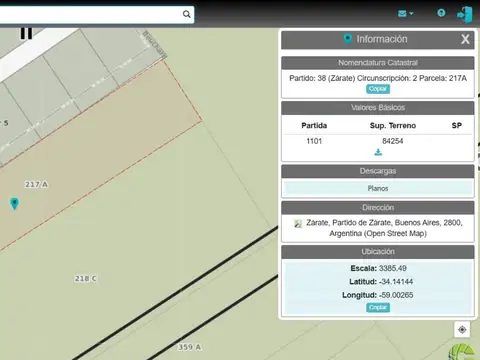The image size is (480, 360).
Task: Click the Sup. Terreno value 84254
Action: pos(393,141)
